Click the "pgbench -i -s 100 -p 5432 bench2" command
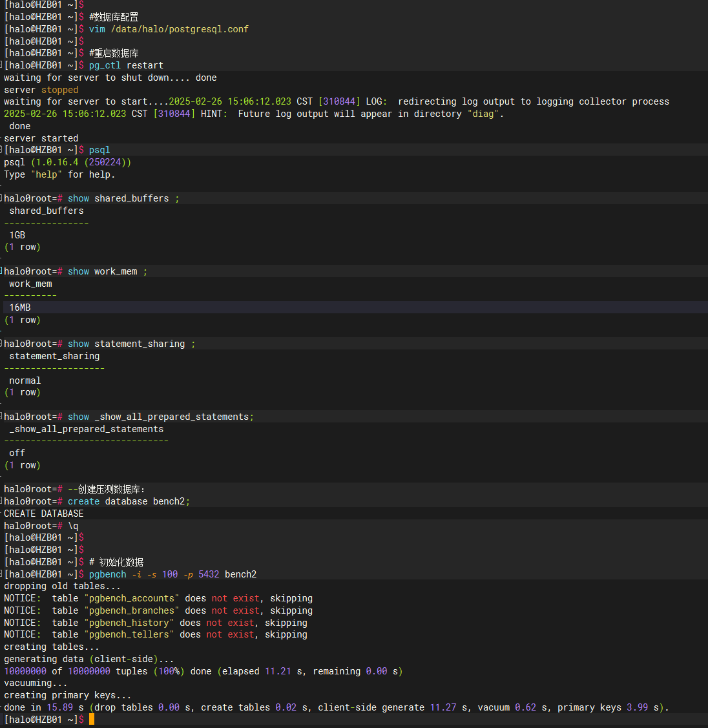Screen dimensions: 708x728 tap(172, 574)
